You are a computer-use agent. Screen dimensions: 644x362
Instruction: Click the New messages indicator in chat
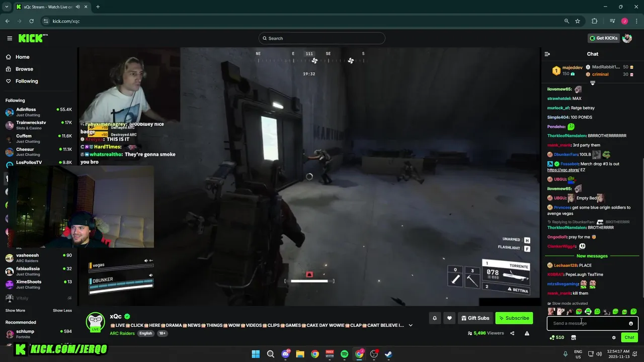click(592, 256)
